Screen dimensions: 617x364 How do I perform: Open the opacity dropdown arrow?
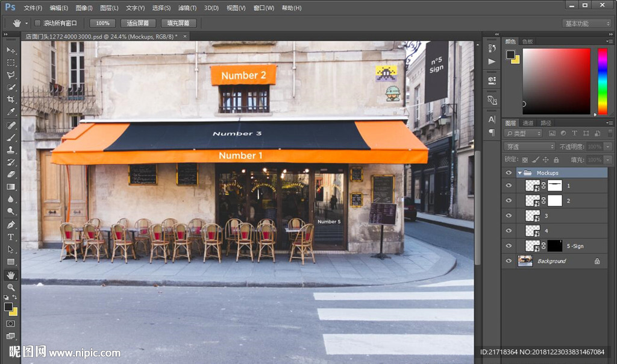coord(609,146)
